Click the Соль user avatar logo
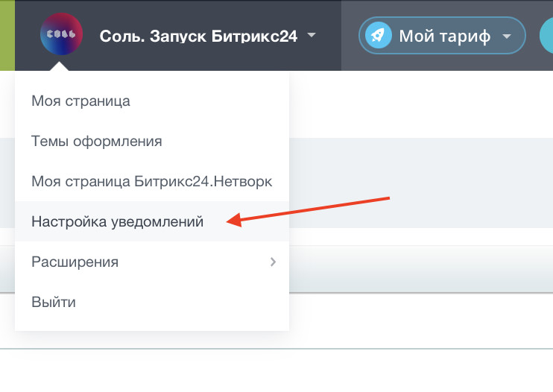 pyautogui.click(x=61, y=34)
